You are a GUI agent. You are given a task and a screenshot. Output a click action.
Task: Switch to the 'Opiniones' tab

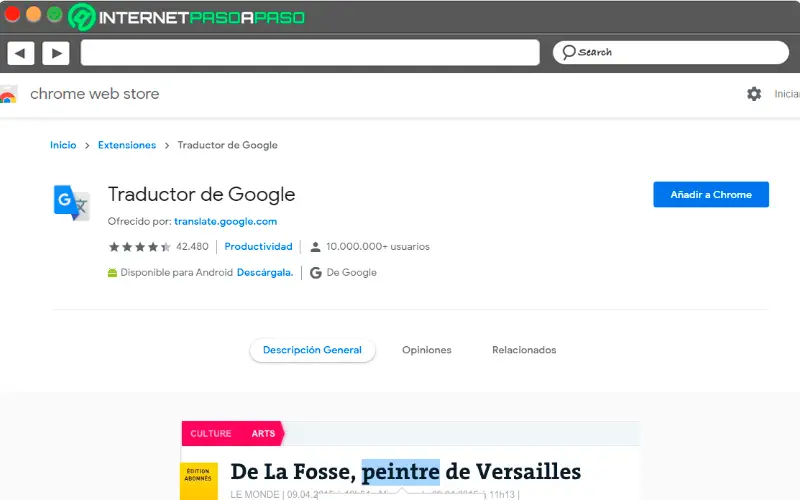(x=427, y=350)
